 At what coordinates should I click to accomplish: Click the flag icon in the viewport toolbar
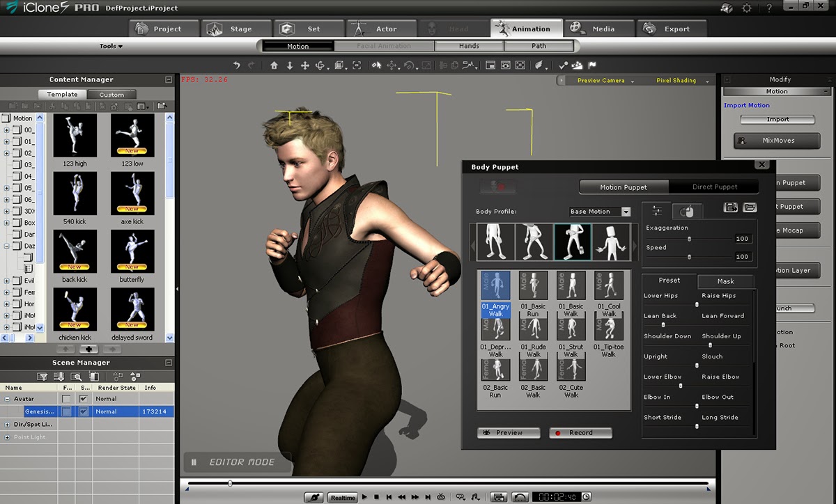tap(594, 65)
